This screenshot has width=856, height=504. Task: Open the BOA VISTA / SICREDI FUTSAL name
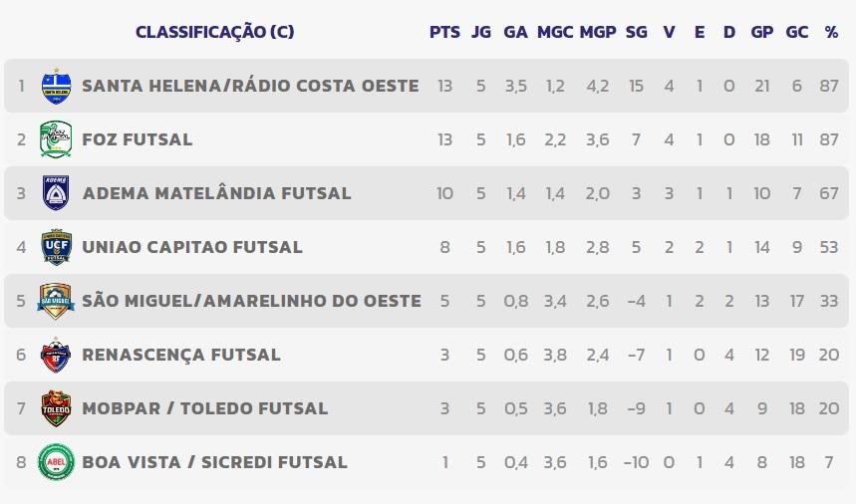tap(214, 462)
